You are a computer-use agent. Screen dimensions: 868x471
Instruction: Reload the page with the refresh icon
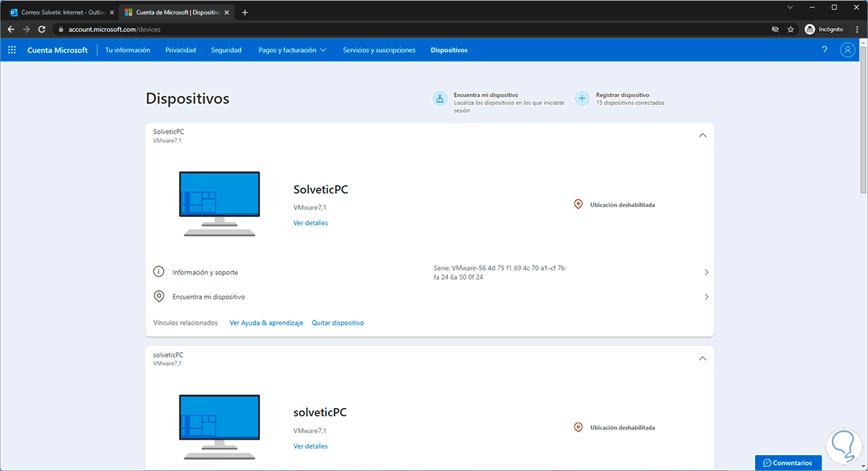coord(42,29)
